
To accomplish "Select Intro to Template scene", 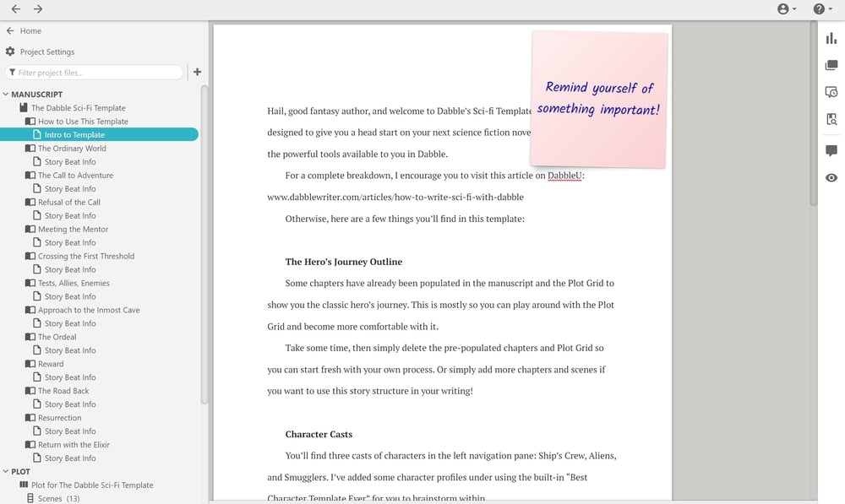I will pyautogui.click(x=99, y=134).
